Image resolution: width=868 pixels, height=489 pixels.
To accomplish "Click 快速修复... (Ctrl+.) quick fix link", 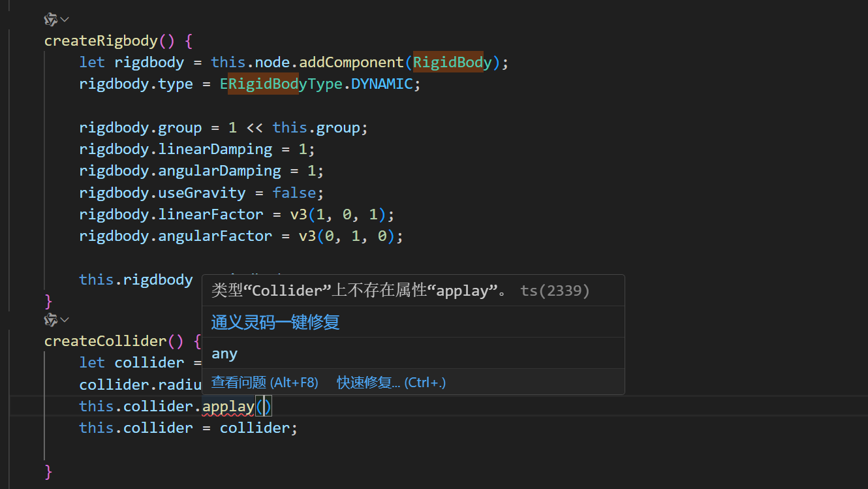I will tap(391, 383).
